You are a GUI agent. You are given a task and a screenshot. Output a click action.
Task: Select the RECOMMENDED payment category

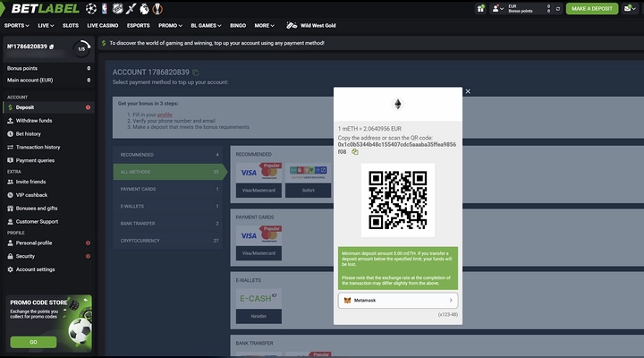click(x=168, y=155)
